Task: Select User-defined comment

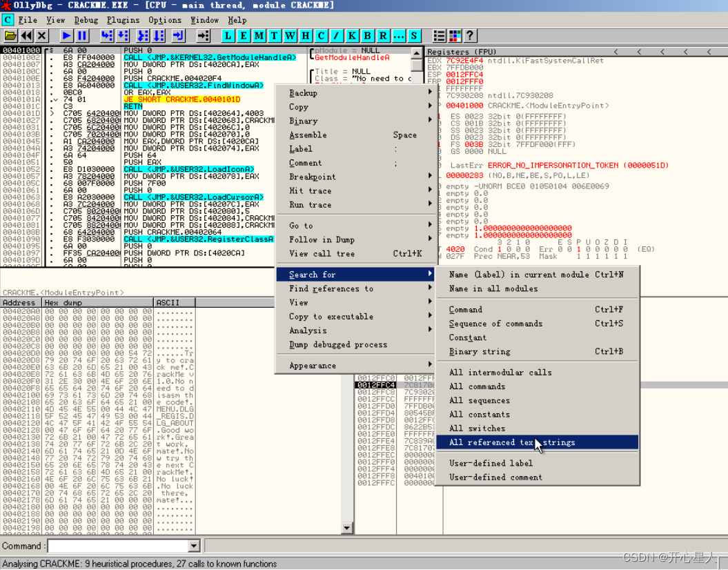Action: [537, 477]
